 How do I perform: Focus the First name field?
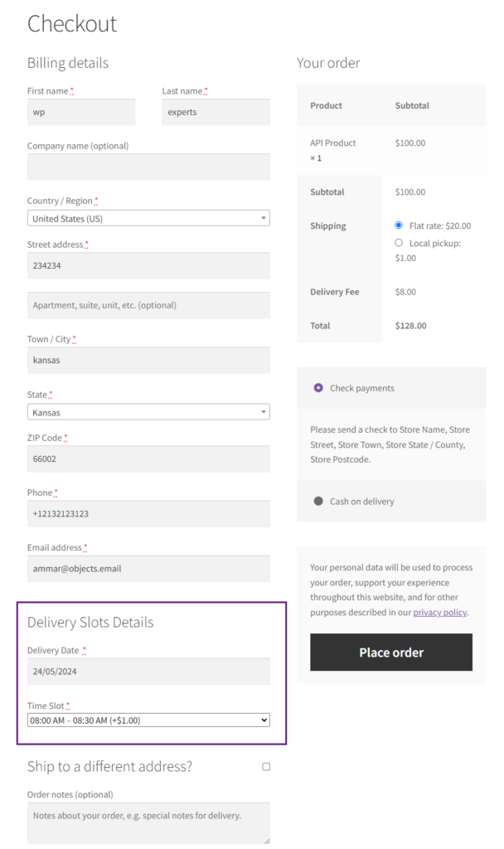[x=81, y=112]
